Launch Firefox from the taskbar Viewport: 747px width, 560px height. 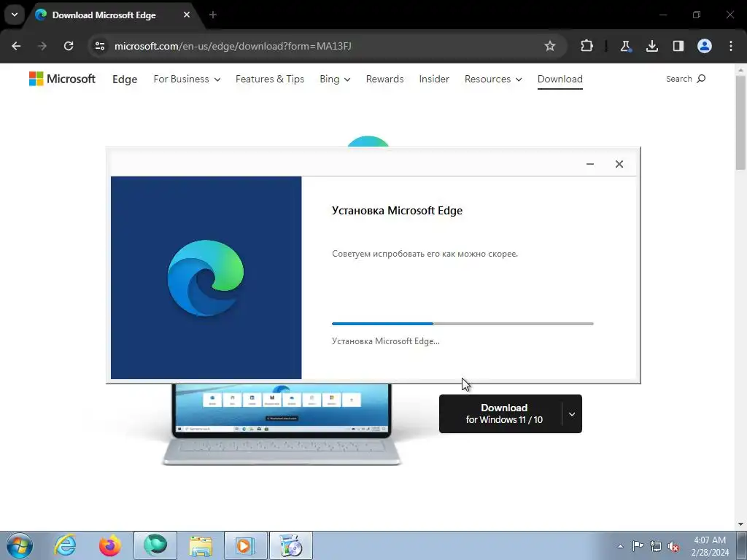click(x=109, y=545)
